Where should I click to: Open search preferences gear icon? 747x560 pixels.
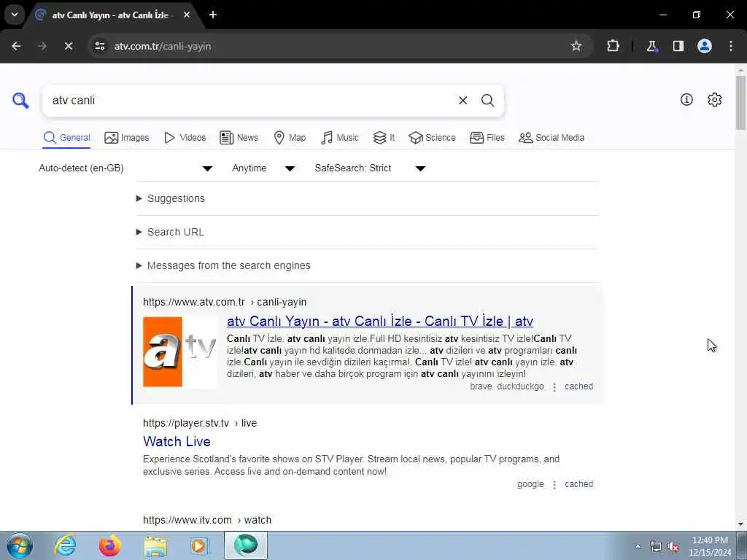pyautogui.click(x=714, y=99)
